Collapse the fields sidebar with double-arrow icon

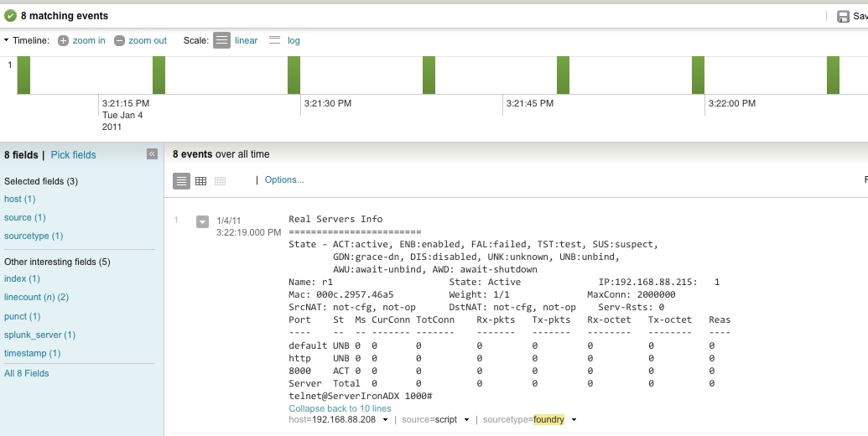(x=153, y=153)
